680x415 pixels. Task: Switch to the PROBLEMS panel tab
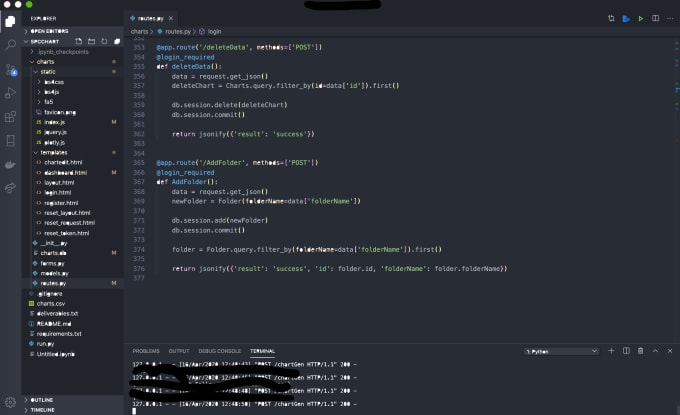pyautogui.click(x=146, y=351)
